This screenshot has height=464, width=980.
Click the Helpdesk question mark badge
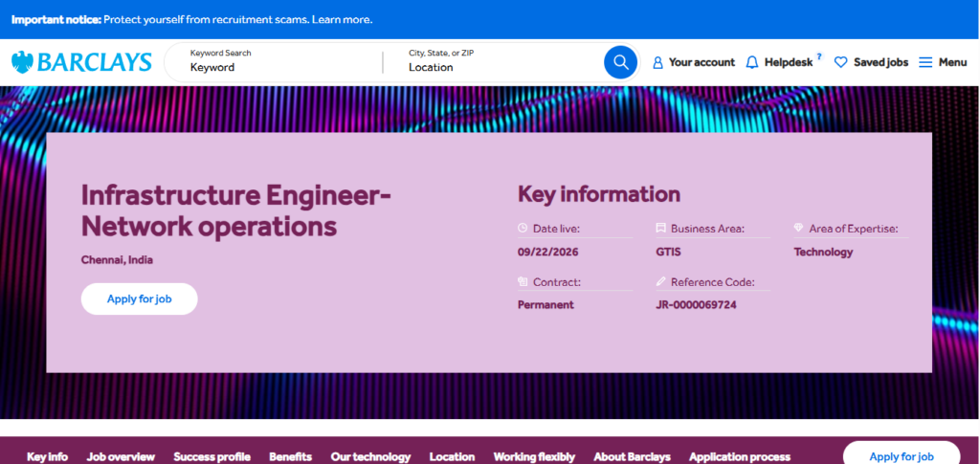click(x=819, y=56)
